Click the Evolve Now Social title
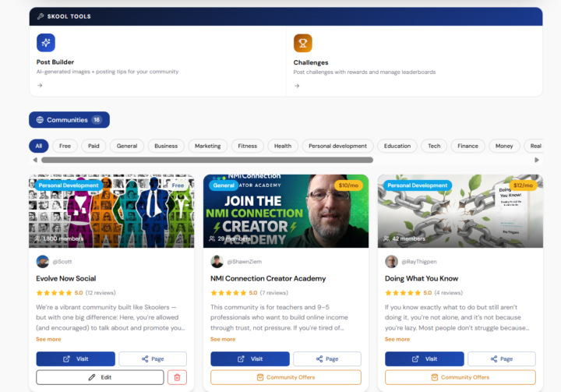The height and width of the screenshot is (392, 561). pos(65,278)
